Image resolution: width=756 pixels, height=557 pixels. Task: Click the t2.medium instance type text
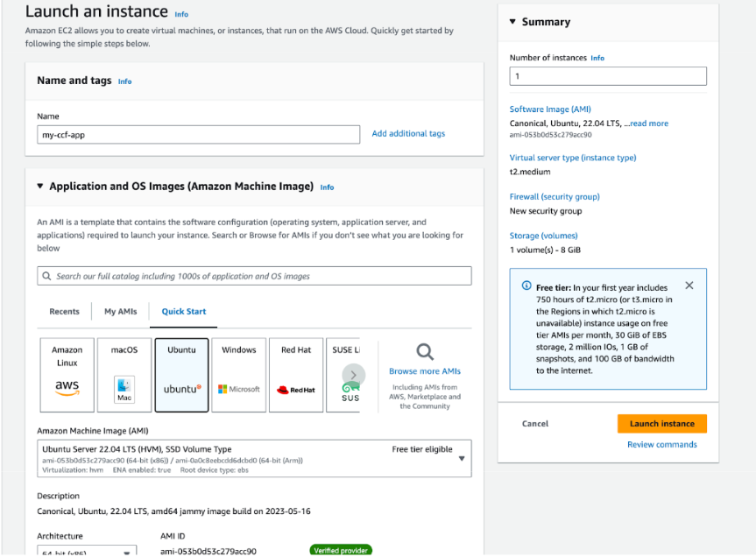(x=530, y=172)
